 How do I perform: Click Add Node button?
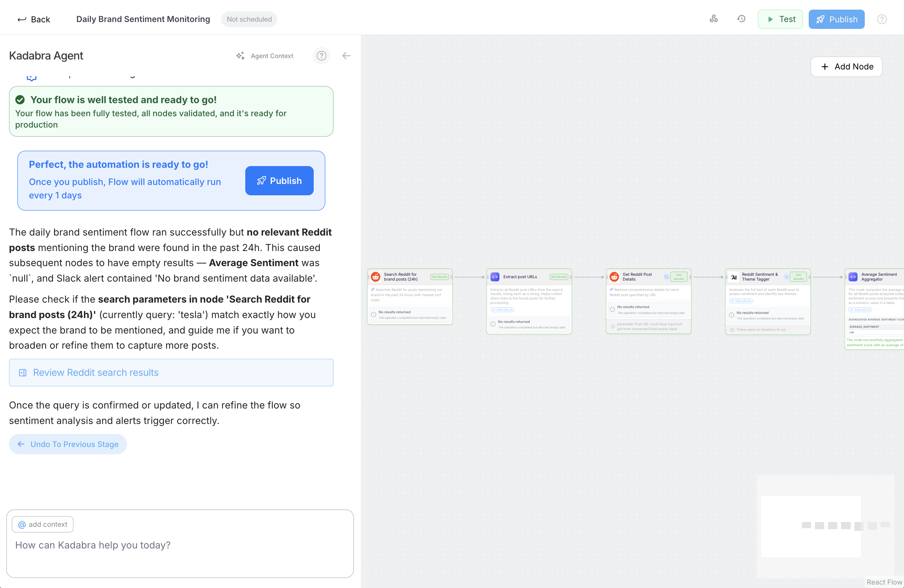pos(846,67)
